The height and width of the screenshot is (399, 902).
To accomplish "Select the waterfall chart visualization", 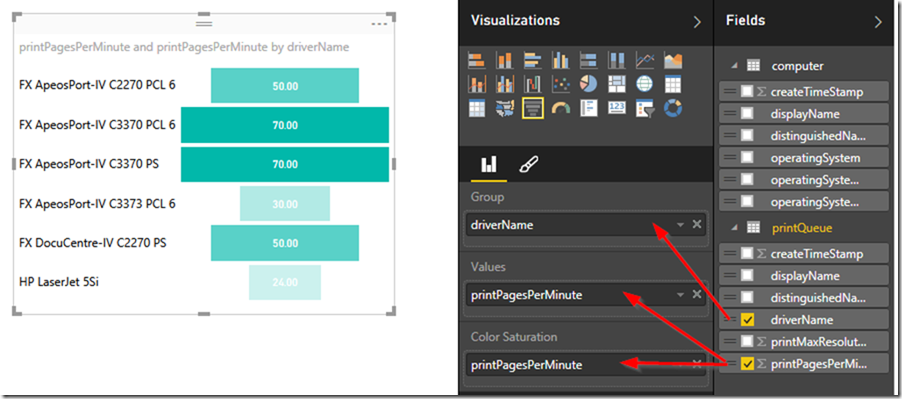I will coord(533,84).
